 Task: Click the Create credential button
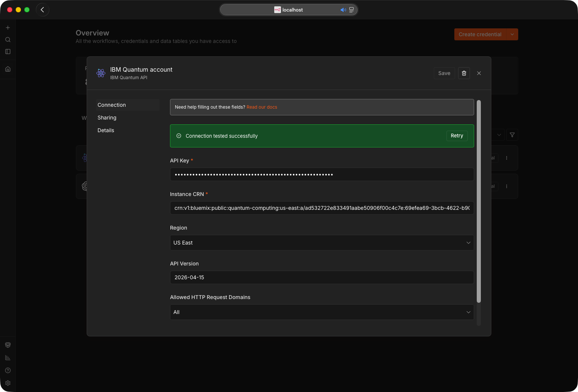pyautogui.click(x=480, y=34)
